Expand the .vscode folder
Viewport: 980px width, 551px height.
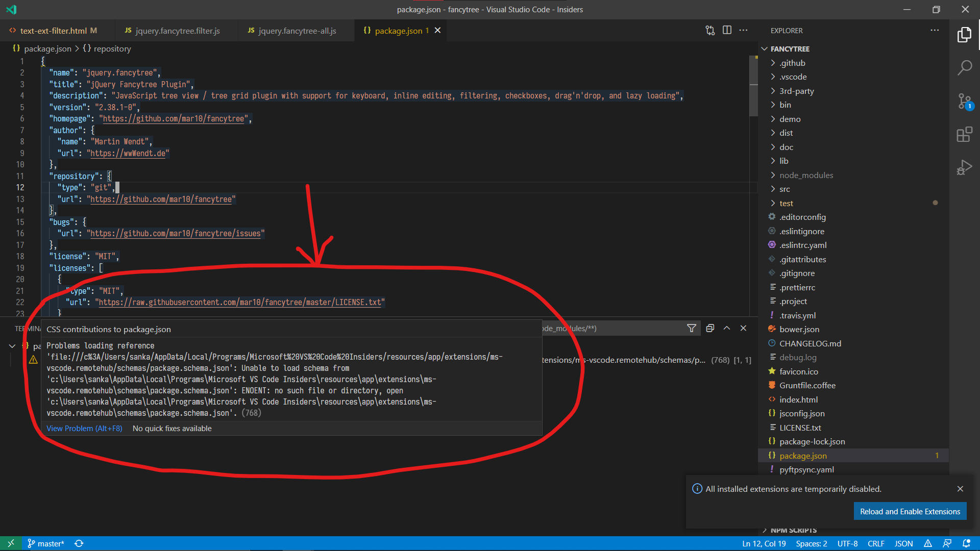(793, 77)
